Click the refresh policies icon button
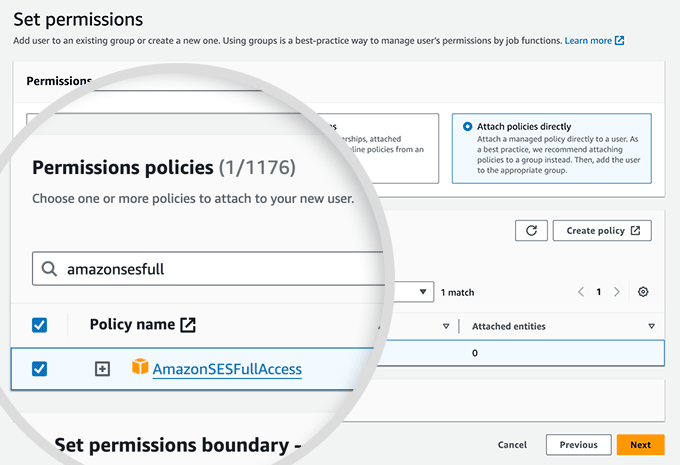Image resolution: width=680 pixels, height=465 pixels. click(x=531, y=231)
